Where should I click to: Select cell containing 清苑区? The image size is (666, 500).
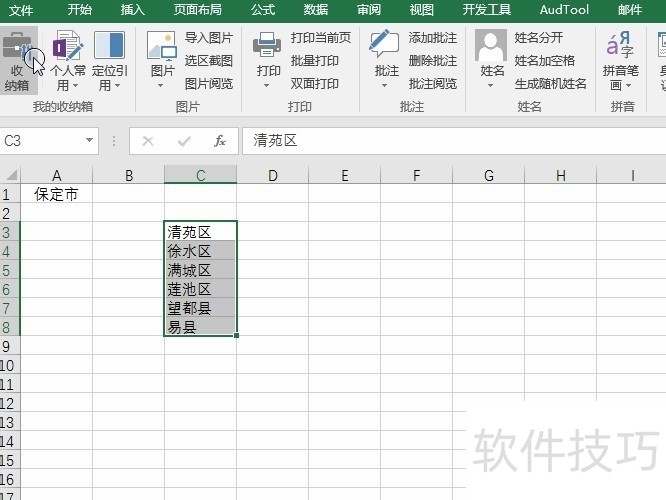coord(200,232)
